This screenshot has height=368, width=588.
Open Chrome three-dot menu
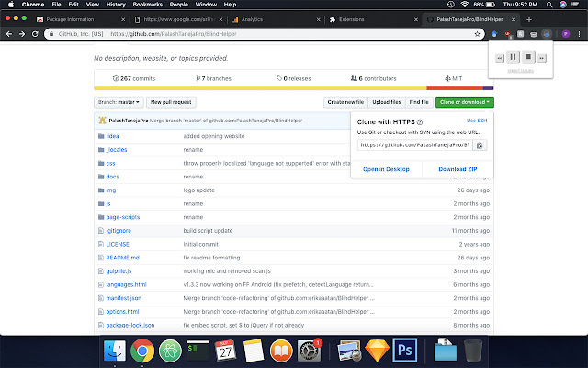coord(580,34)
